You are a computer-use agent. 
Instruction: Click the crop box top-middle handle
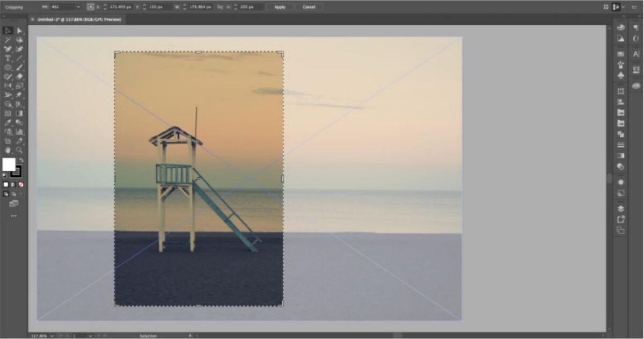pyautogui.click(x=199, y=52)
